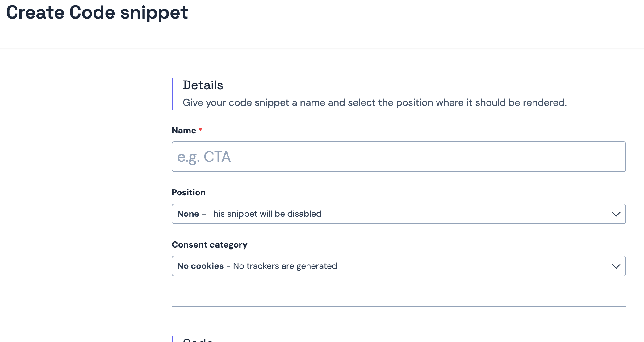Click the Create Code snippet page title
Image resolution: width=644 pixels, height=342 pixels.
coord(97,13)
